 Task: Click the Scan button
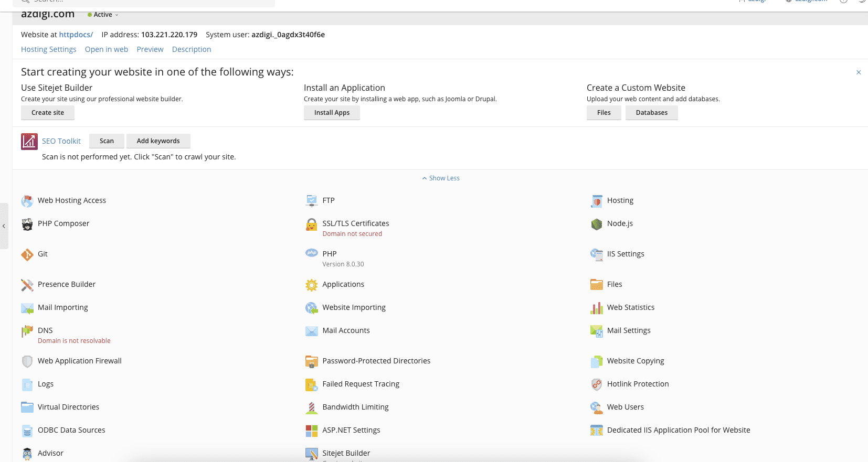click(x=107, y=141)
